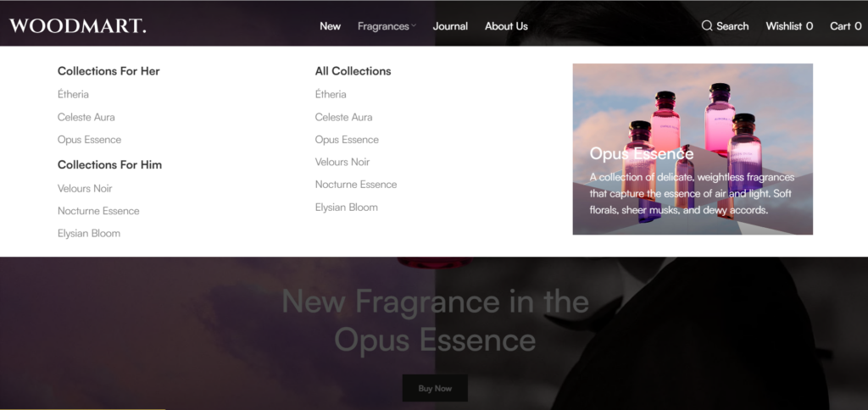Screen dimensions: 868x410
Task: Click the Collections For Her heading
Action: coord(108,71)
